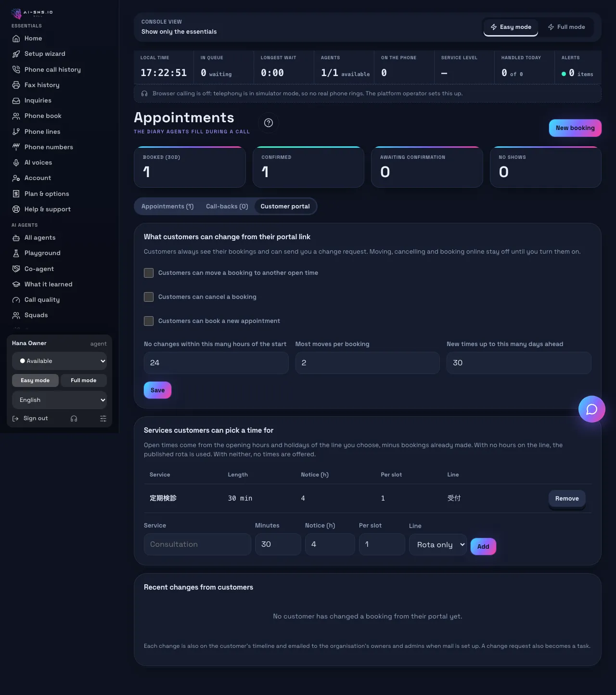Open the Call-backs (0) tab

(x=227, y=206)
